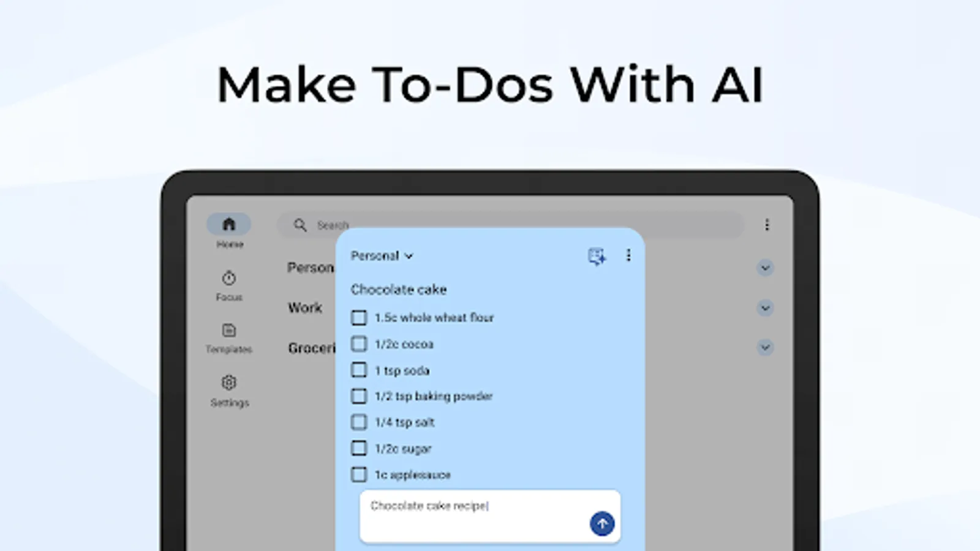Screen dimensions: 980x551
Task: Open the main overflow menu beside search
Action: click(767, 225)
